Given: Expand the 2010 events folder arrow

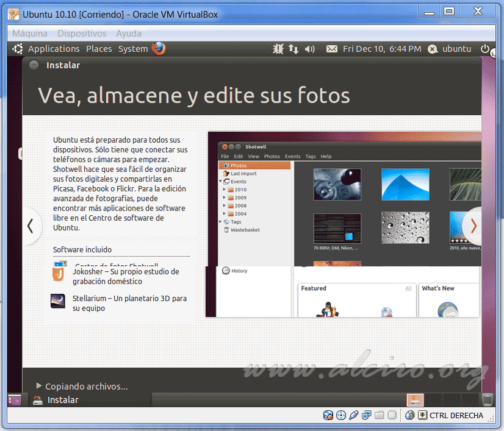Looking at the screenshot, I should click(x=224, y=190).
